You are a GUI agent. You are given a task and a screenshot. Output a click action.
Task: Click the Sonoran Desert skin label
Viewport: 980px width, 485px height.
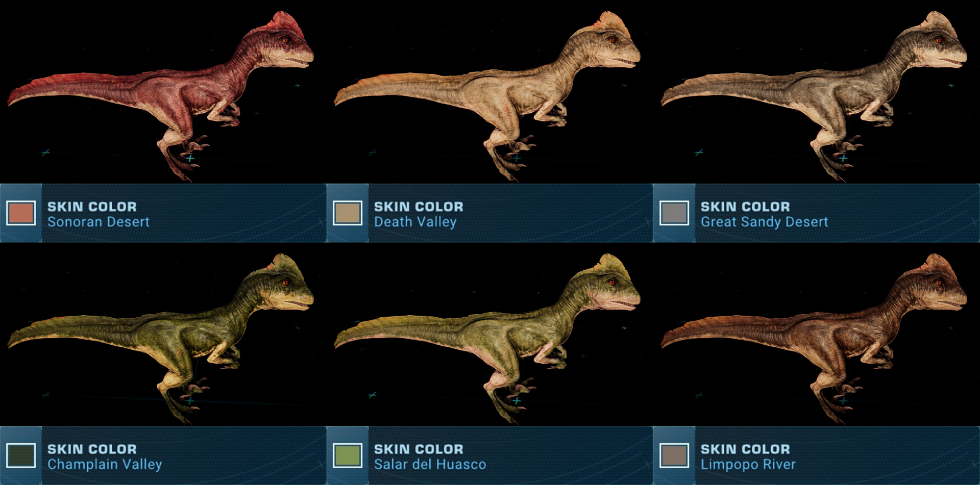click(x=99, y=222)
